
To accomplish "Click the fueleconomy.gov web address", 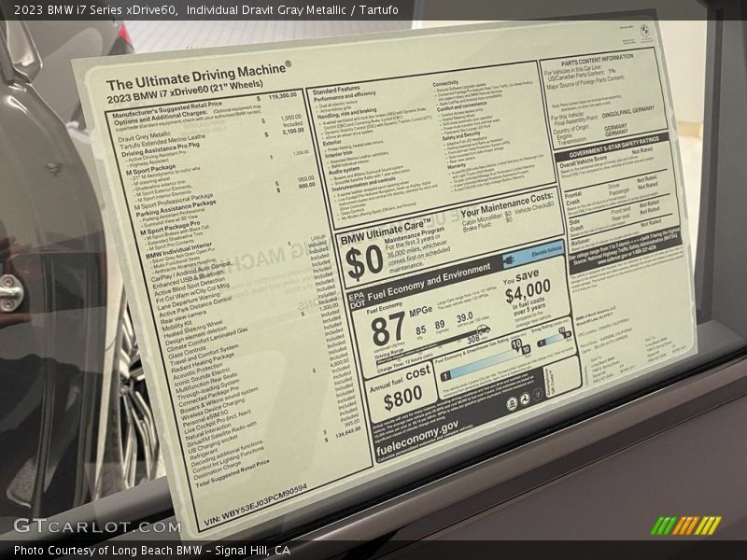I will 417,437.
